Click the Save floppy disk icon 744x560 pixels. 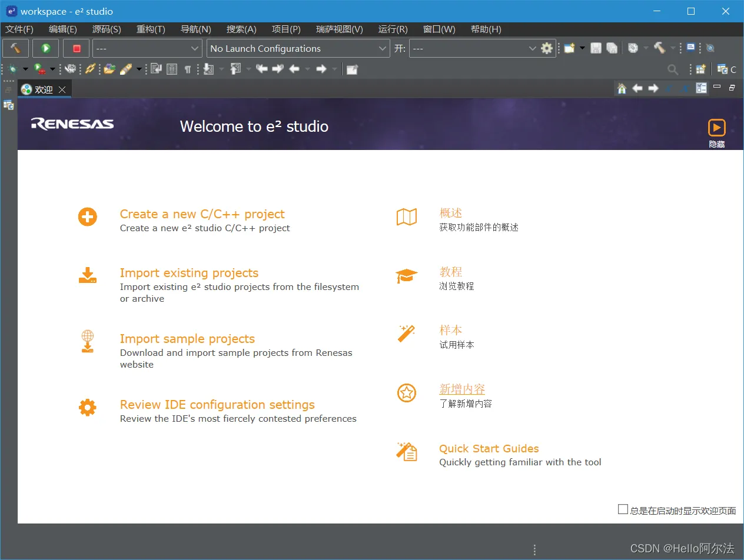596,48
